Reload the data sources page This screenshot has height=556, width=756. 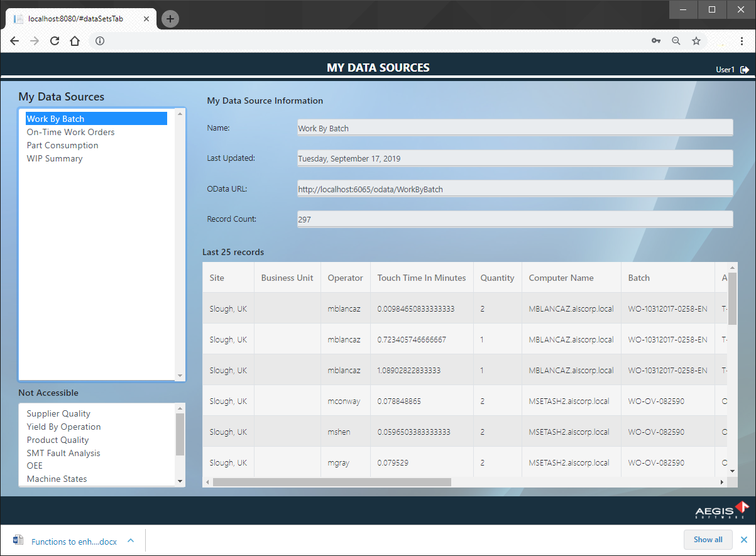54,41
